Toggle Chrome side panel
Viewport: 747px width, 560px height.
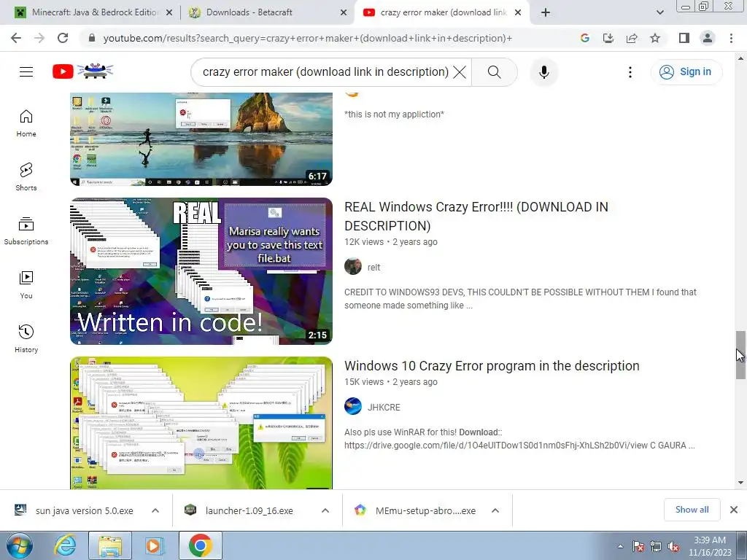point(684,38)
